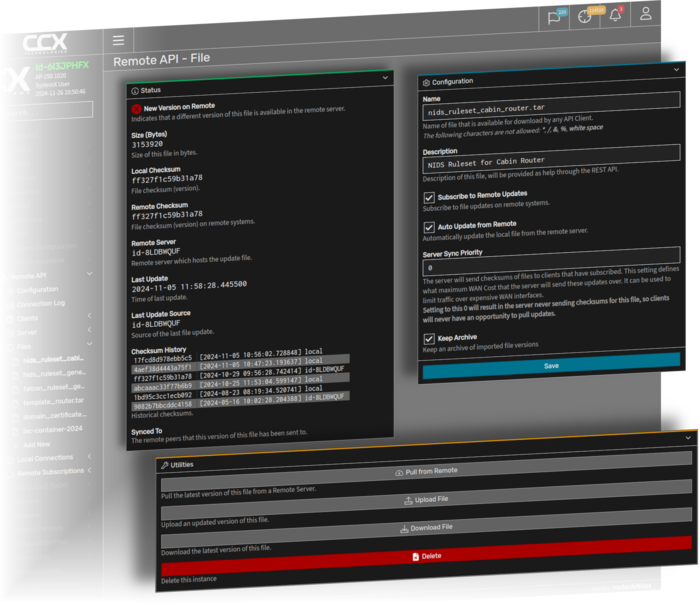Click the red Delete button
Screen dimensions: 700x605
tap(426, 557)
